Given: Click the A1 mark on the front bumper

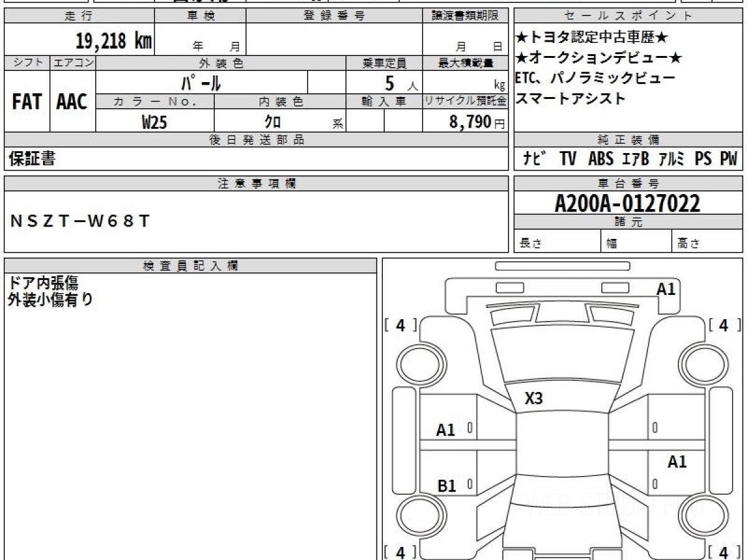Looking at the screenshot, I should tap(666, 289).
